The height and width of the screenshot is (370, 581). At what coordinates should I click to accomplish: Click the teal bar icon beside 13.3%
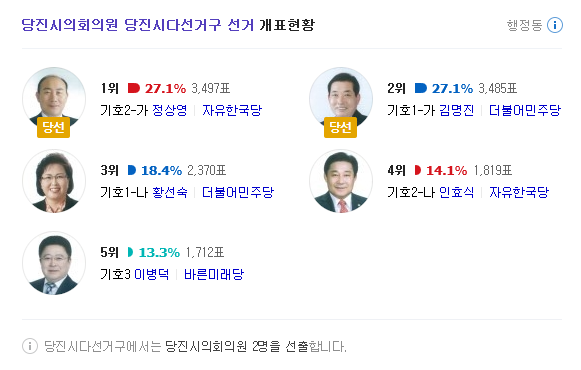130,252
